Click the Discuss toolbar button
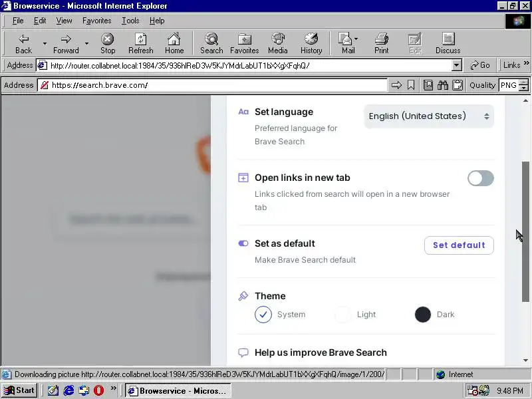The image size is (532, 399). (448, 43)
